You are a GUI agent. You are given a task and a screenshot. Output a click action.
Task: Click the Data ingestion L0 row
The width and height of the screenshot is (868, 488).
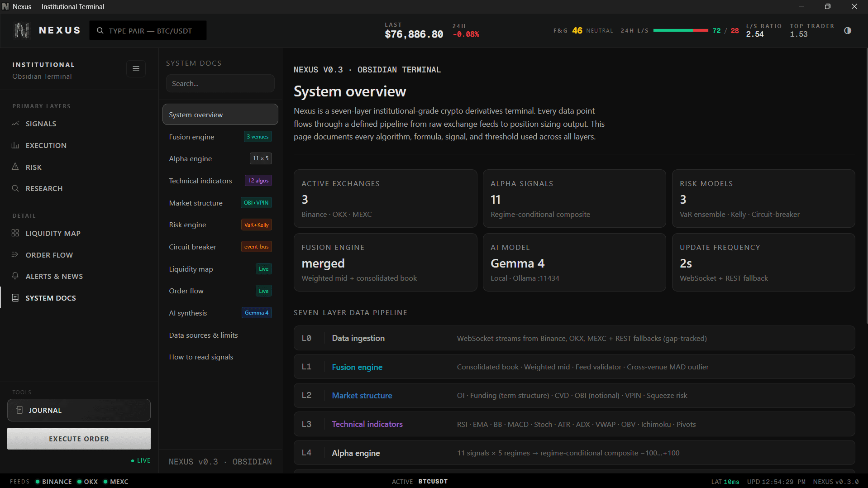click(574, 338)
